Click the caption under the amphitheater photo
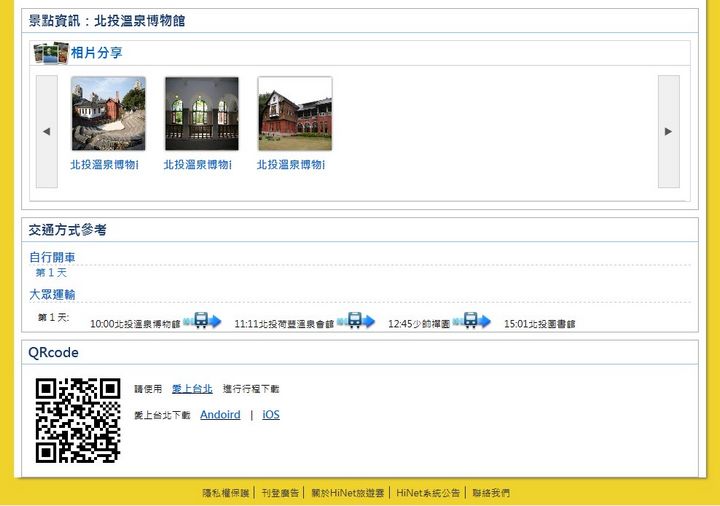The height and width of the screenshot is (506, 720). pos(104,164)
